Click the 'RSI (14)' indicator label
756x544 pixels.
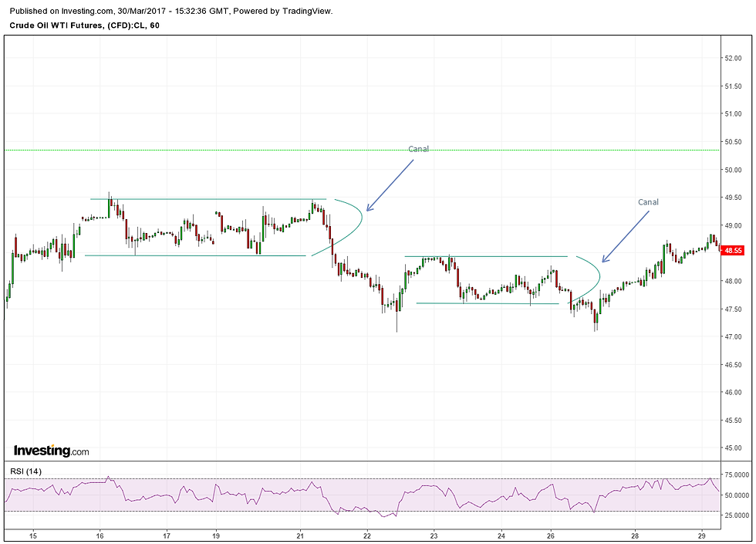(x=26, y=471)
